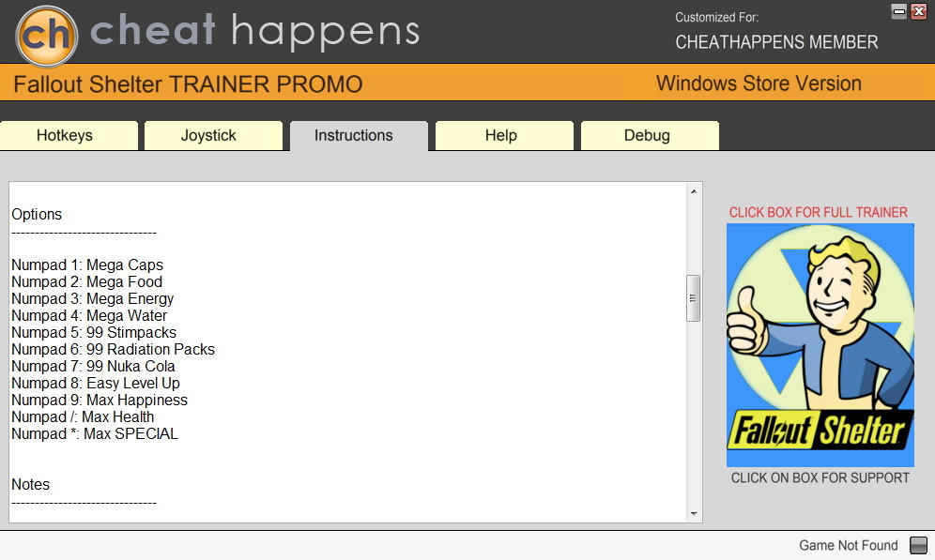Click the 'Fallout Shelter TRAINER PROMO' title
This screenshot has width=935, height=560.
(x=188, y=84)
